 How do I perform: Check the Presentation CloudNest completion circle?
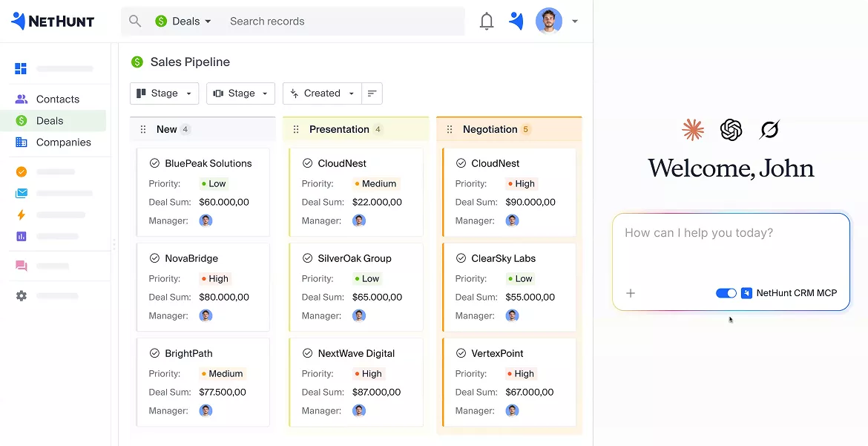tap(307, 163)
